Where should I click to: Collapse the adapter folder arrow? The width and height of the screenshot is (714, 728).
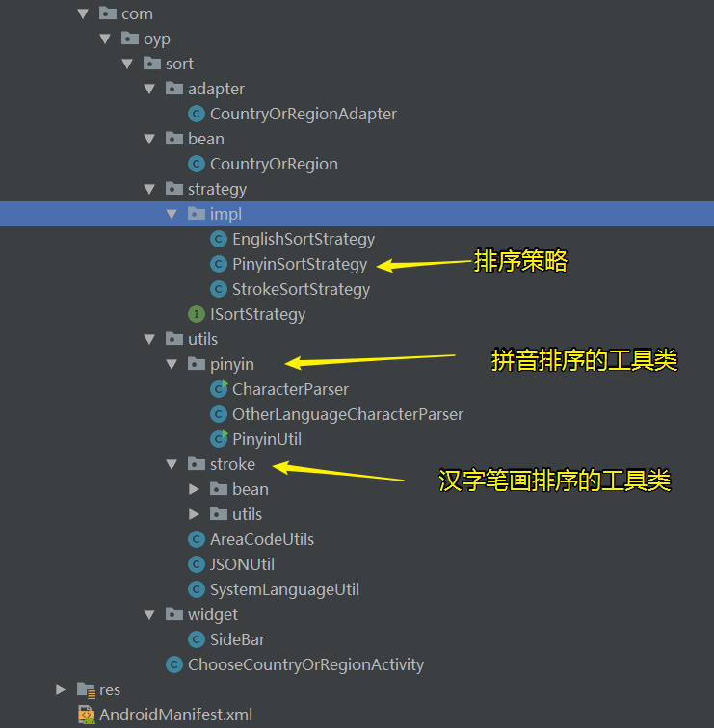pos(149,89)
